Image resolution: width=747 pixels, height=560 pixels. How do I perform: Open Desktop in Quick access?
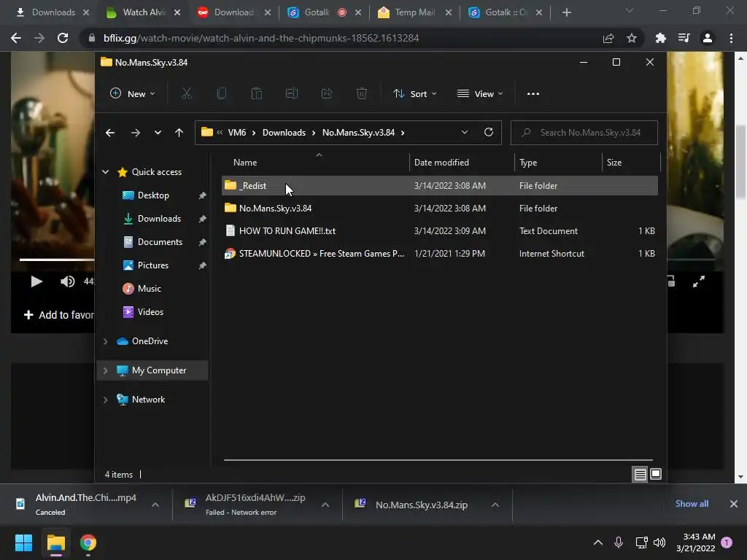pos(153,195)
